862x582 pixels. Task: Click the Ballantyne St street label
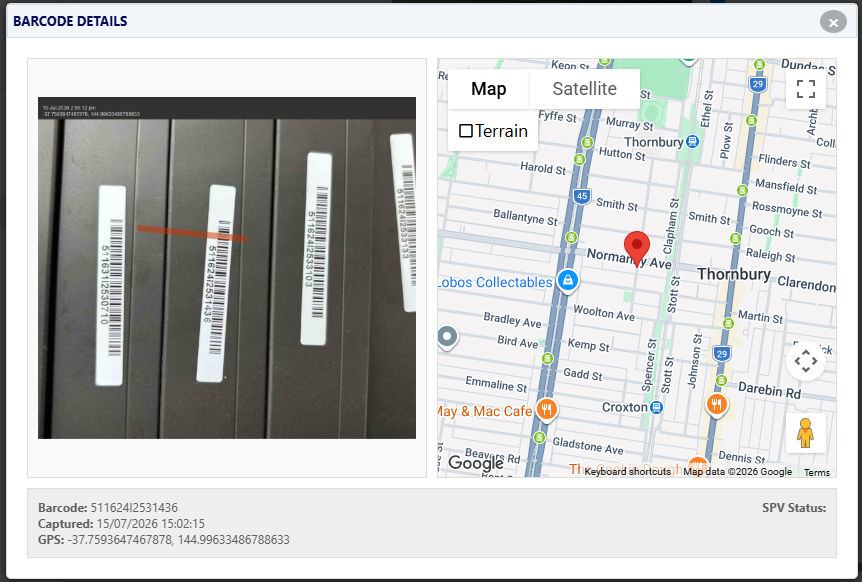point(525,217)
